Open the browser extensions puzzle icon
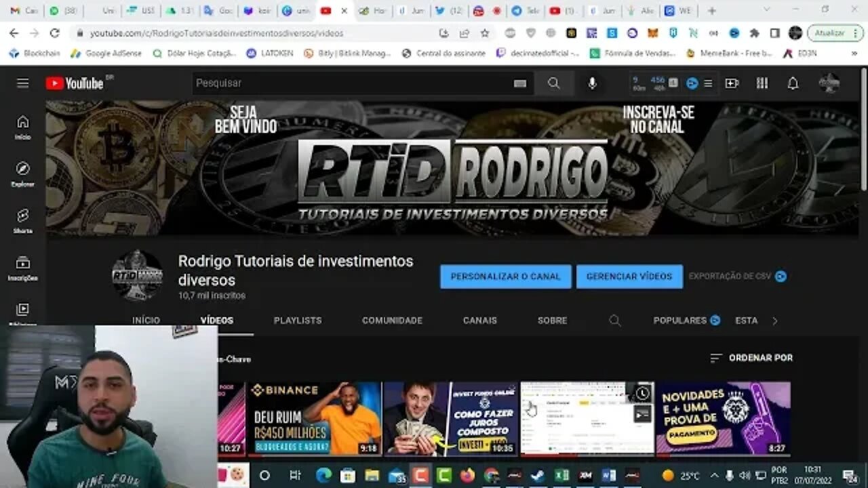The height and width of the screenshot is (488, 868). point(754,33)
